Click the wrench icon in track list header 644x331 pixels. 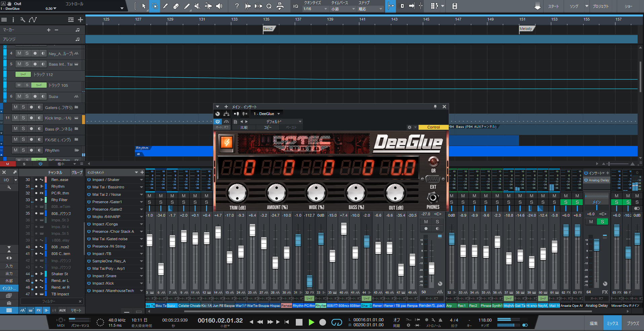point(23,20)
